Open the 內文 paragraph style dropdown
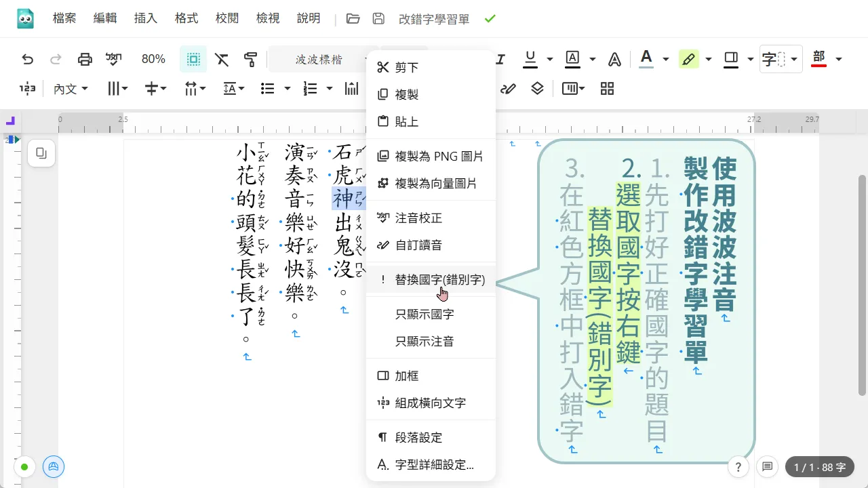This screenshot has width=868, height=488. pos(71,88)
